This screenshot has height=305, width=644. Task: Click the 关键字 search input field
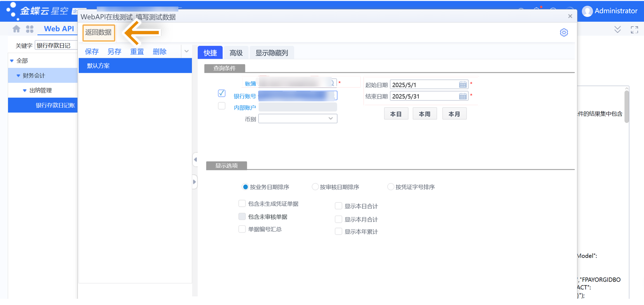(x=56, y=45)
